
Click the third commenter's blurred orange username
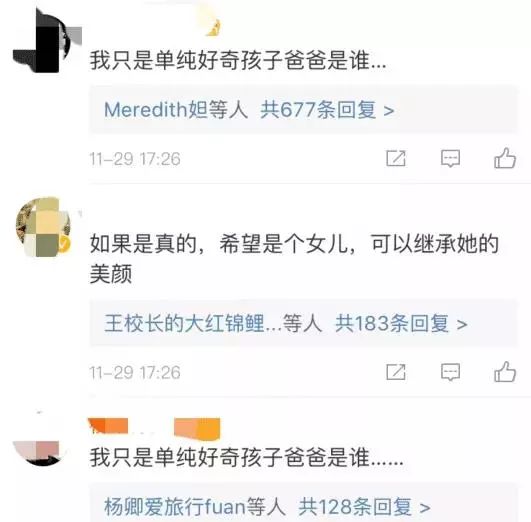[x=154, y=427]
